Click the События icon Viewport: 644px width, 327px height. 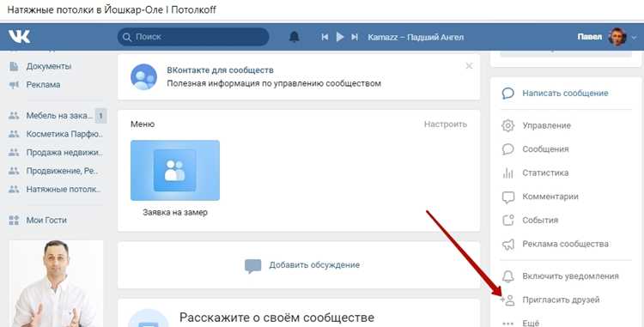pyautogui.click(x=508, y=220)
